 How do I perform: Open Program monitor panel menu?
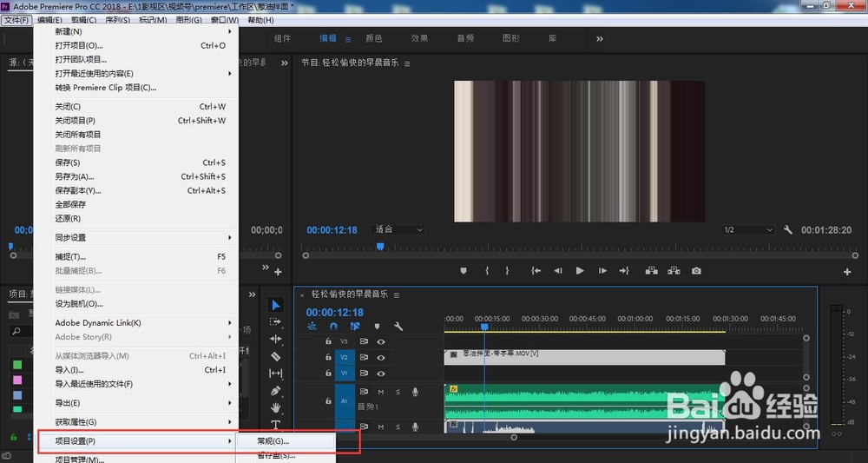coord(407,63)
